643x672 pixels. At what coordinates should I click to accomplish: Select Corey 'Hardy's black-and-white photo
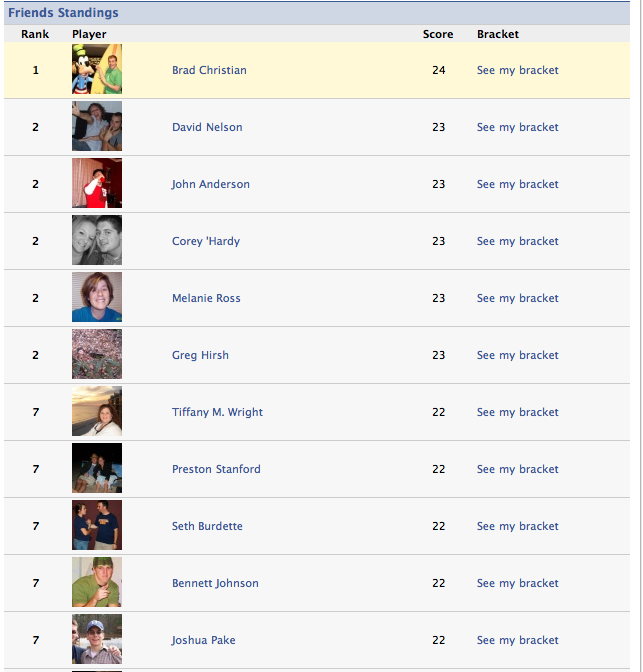(97, 241)
